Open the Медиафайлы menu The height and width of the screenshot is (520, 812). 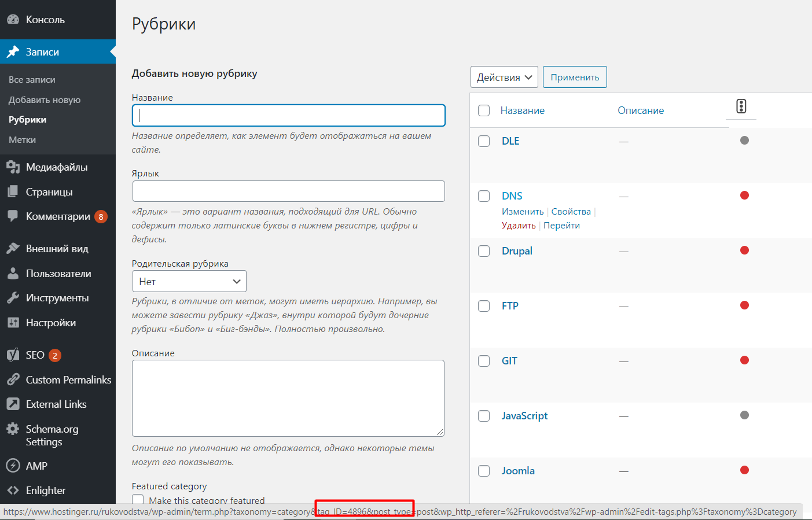tap(57, 167)
